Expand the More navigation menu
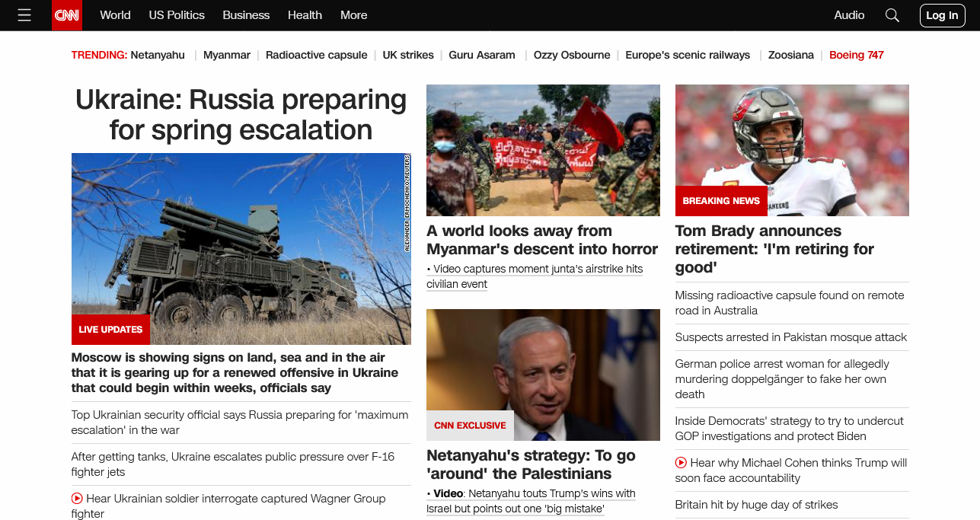Image resolution: width=980 pixels, height=520 pixels. click(354, 15)
